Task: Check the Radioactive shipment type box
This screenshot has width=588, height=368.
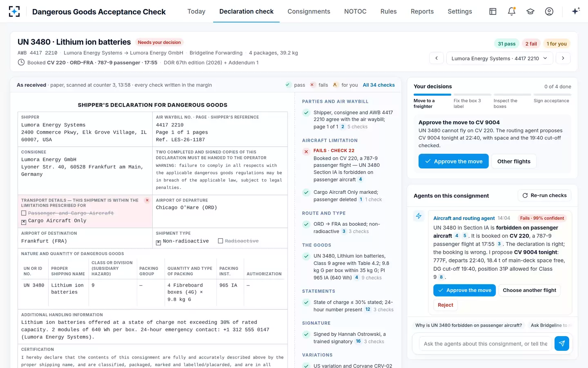Action: coord(220,241)
